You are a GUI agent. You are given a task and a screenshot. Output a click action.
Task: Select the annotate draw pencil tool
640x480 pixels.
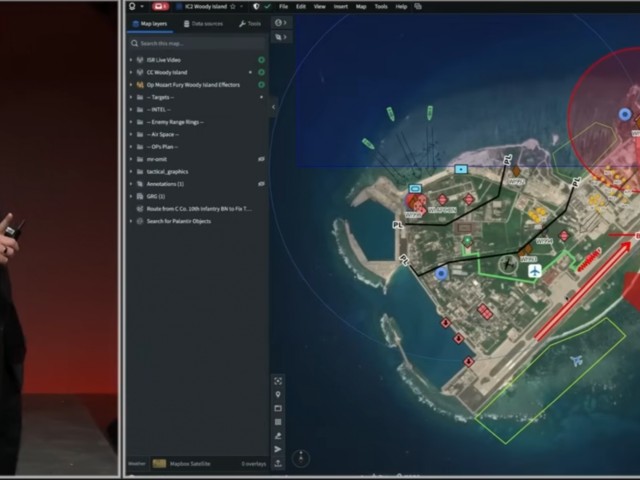tap(278, 436)
